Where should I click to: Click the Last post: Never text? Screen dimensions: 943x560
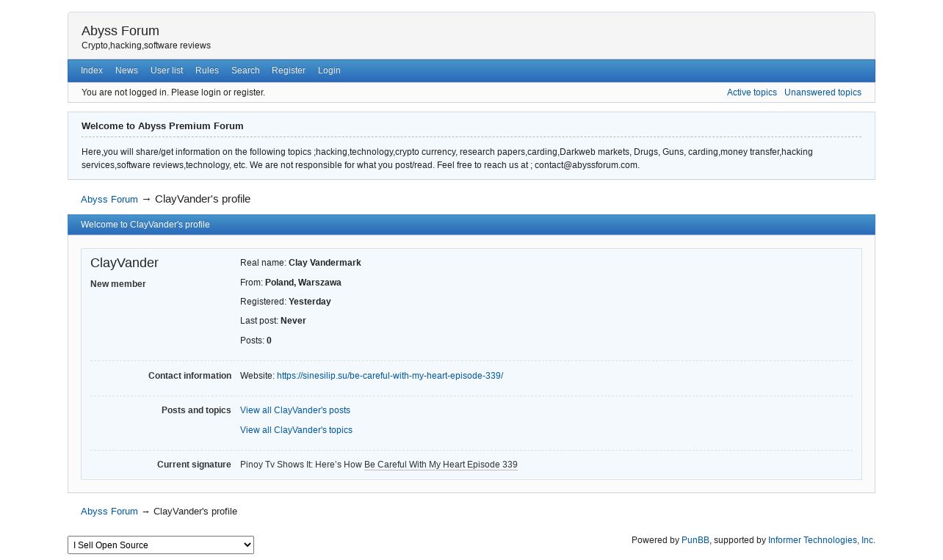click(273, 321)
